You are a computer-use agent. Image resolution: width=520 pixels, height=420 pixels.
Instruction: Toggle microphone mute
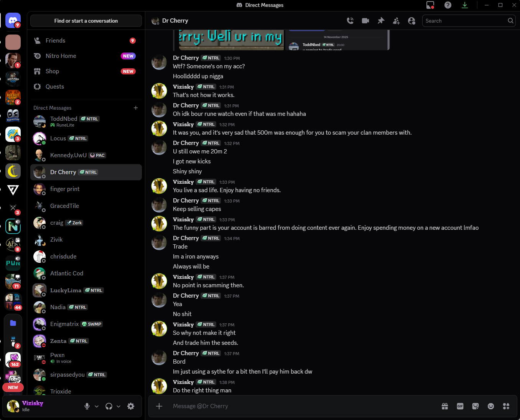click(x=87, y=406)
